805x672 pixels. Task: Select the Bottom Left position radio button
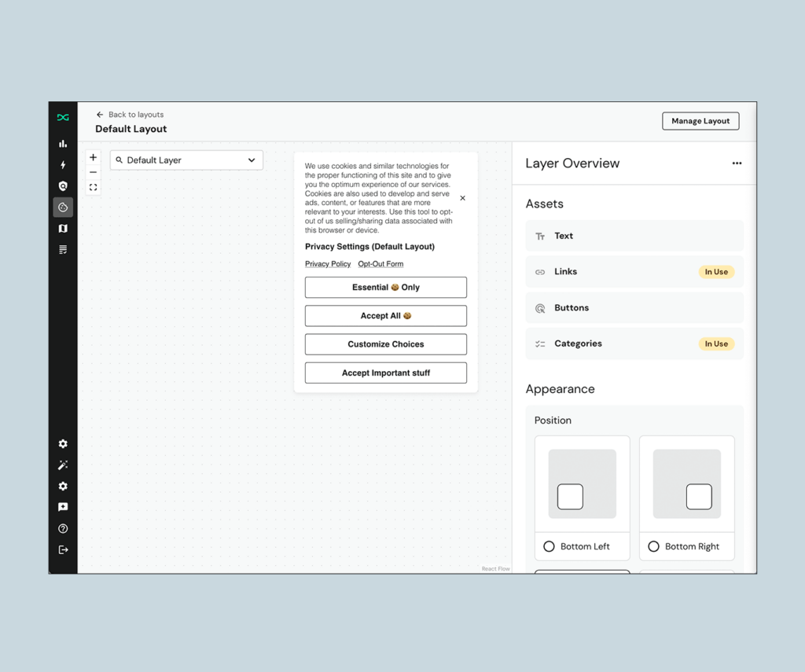point(550,546)
